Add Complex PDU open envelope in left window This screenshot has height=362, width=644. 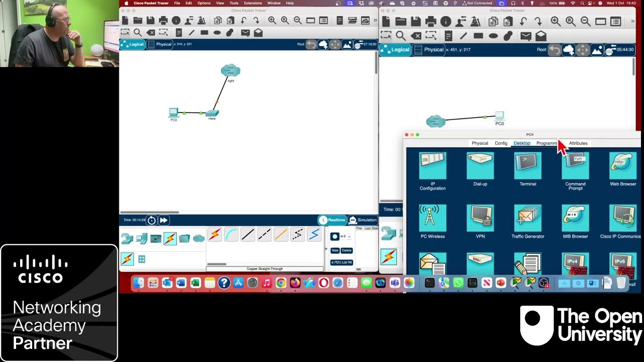(x=258, y=33)
